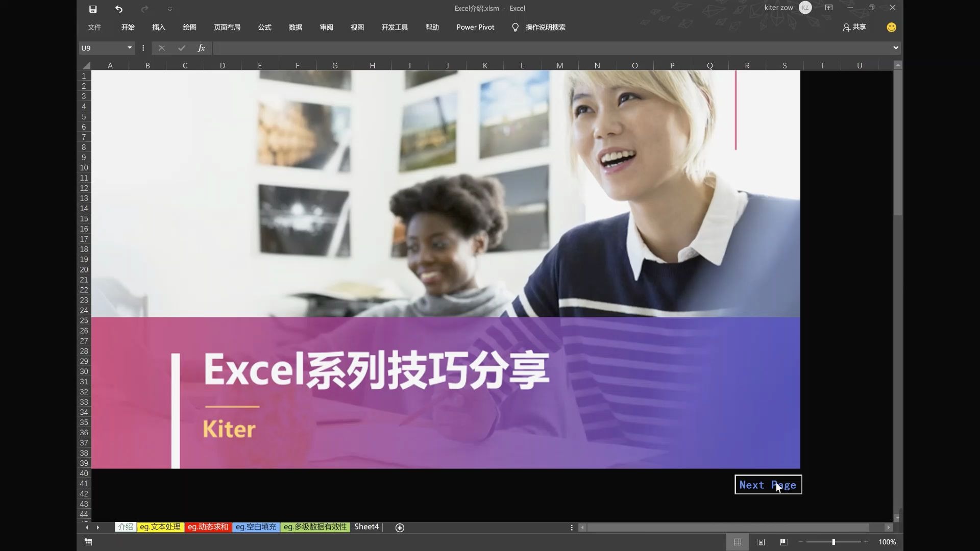The height and width of the screenshot is (551, 980).
Task: Click the 共享 share button
Action: coord(854,27)
